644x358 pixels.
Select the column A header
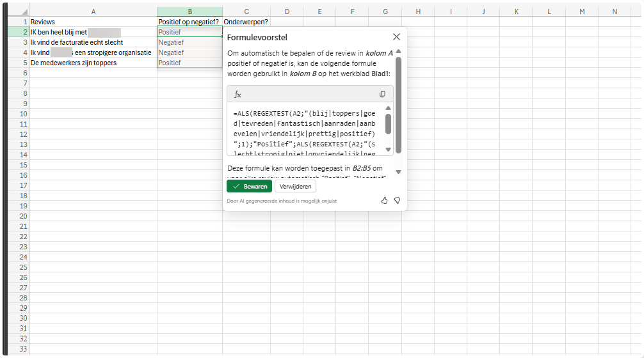click(x=93, y=12)
